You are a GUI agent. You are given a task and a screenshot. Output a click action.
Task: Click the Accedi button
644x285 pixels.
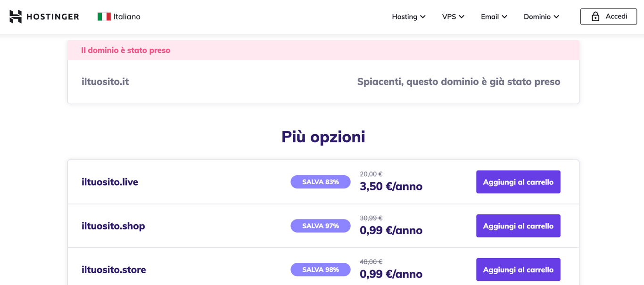608,16
